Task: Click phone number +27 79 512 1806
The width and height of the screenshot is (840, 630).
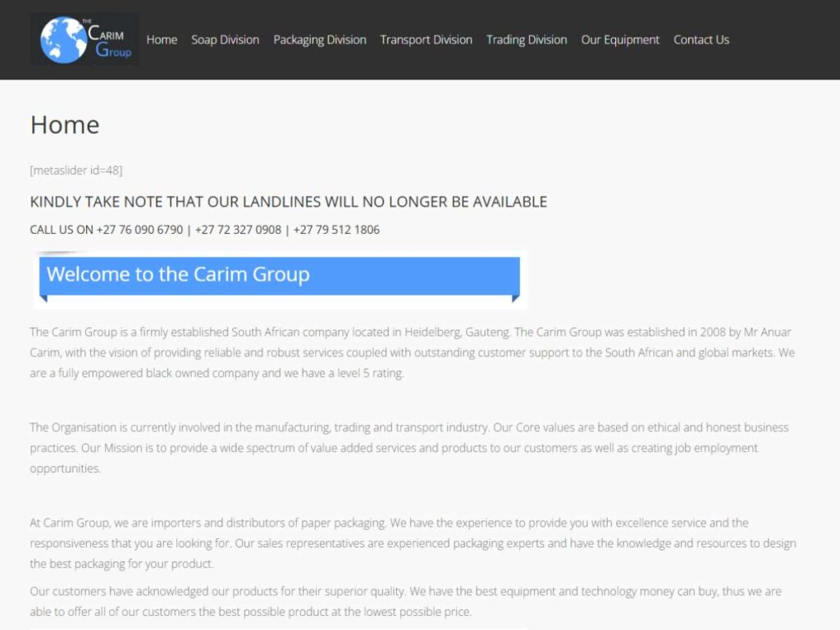Action: 336,230
